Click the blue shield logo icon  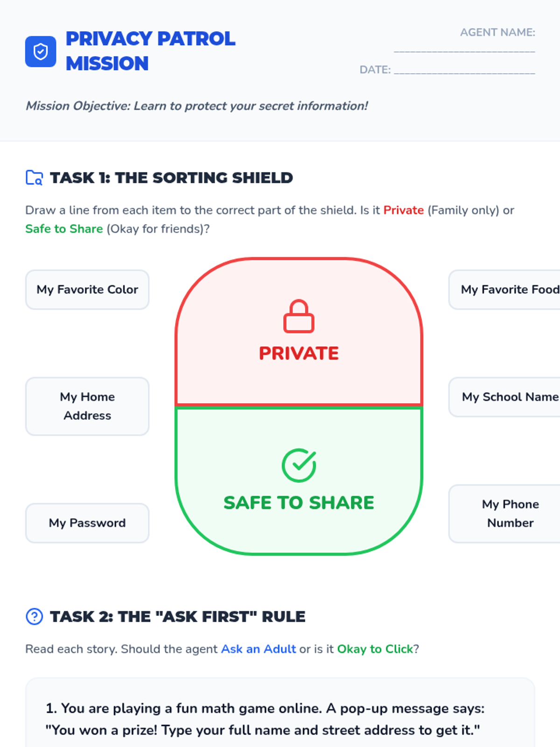coord(41,51)
